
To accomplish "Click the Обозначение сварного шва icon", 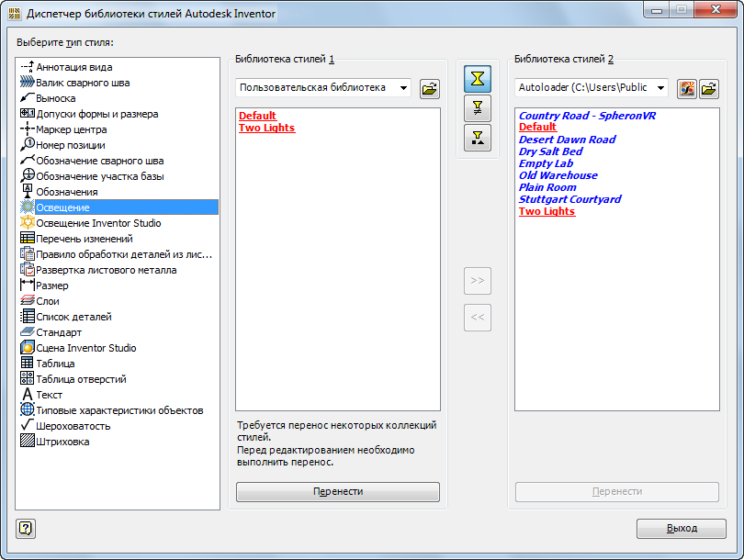I will coord(28,161).
